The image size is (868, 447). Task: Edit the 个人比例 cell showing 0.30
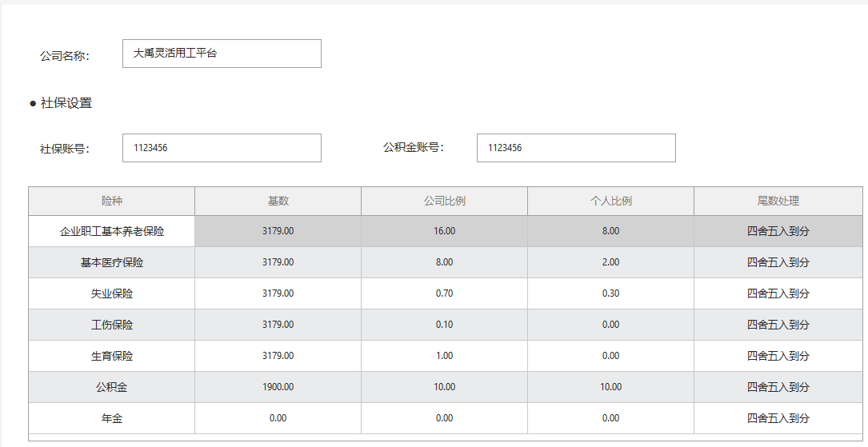[x=610, y=293]
